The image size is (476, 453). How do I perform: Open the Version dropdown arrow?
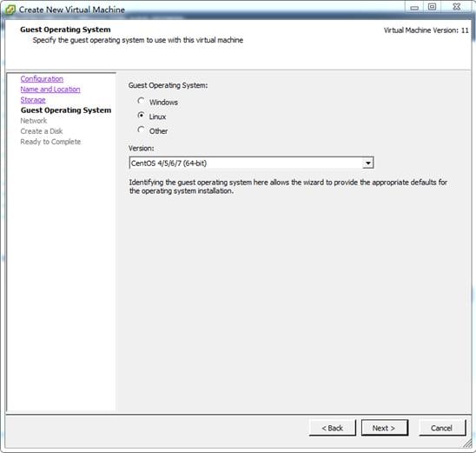point(367,163)
